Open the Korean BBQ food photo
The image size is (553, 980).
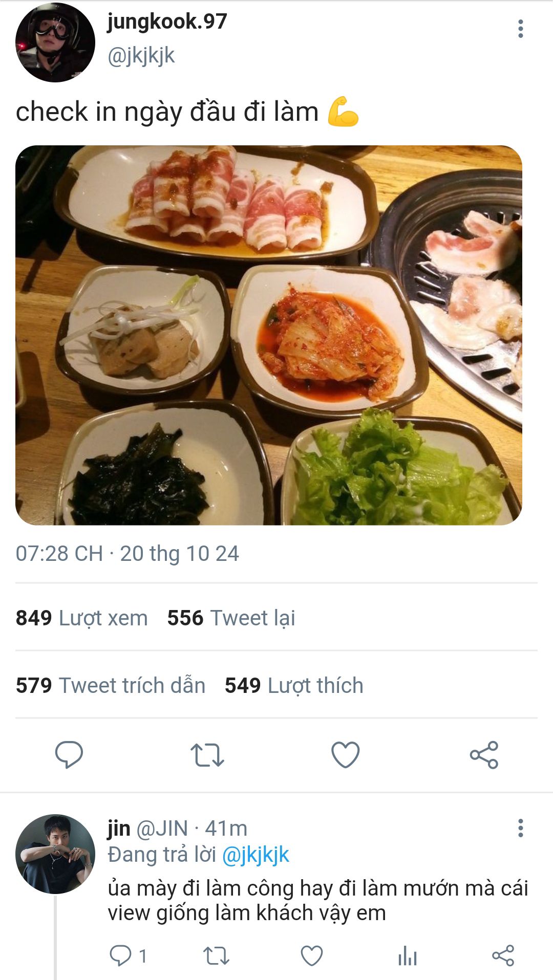pyautogui.click(x=269, y=335)
